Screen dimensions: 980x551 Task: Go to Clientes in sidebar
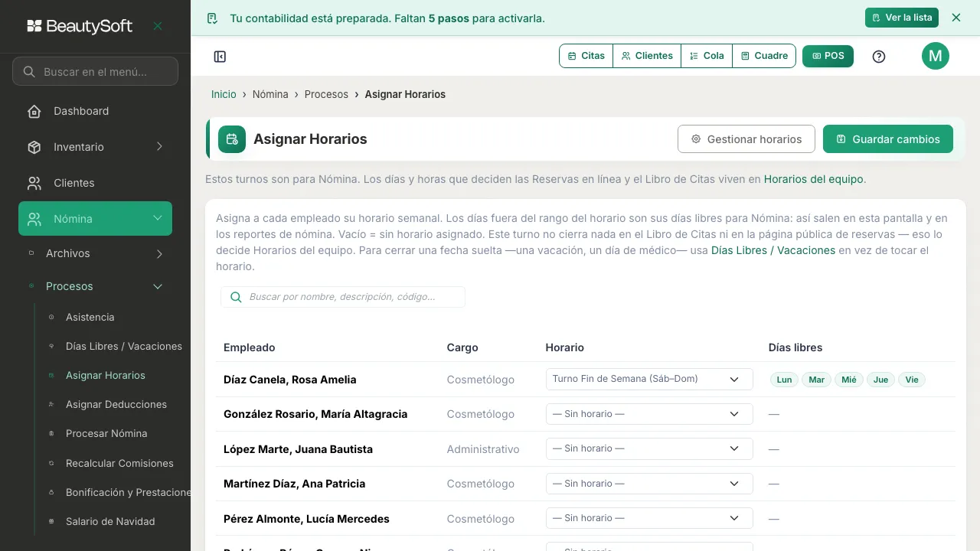[95, 183]
